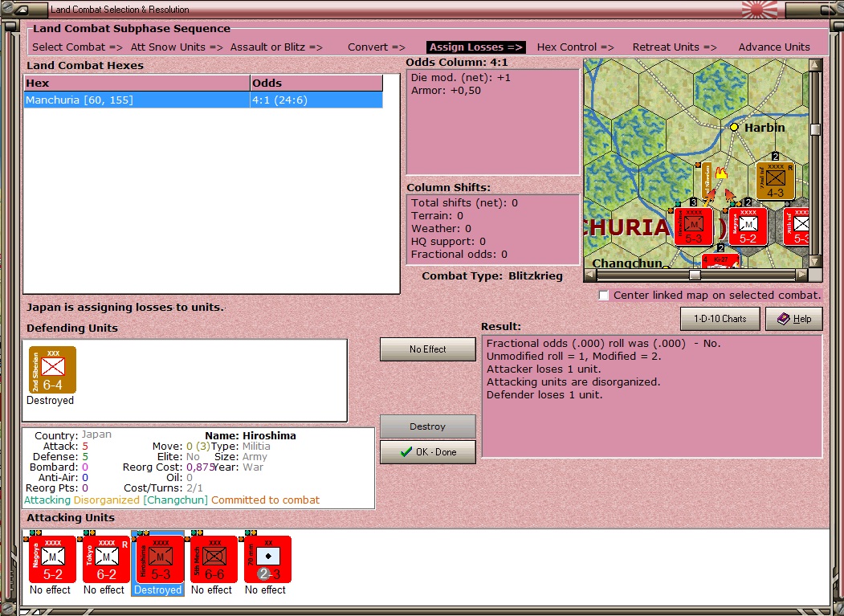Click the Hex Control subphase step
This screenshot has width=844, height=616.
click(576, 47)
